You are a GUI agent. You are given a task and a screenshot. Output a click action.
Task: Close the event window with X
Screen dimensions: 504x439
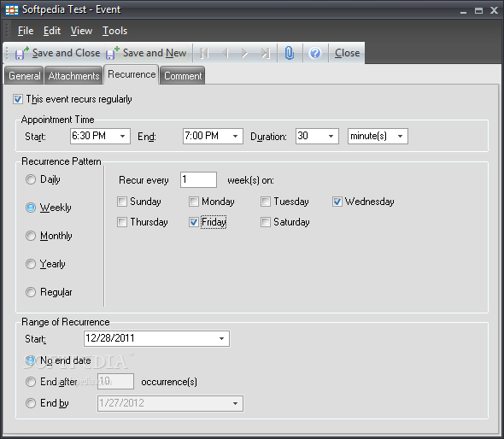point(494,11)
